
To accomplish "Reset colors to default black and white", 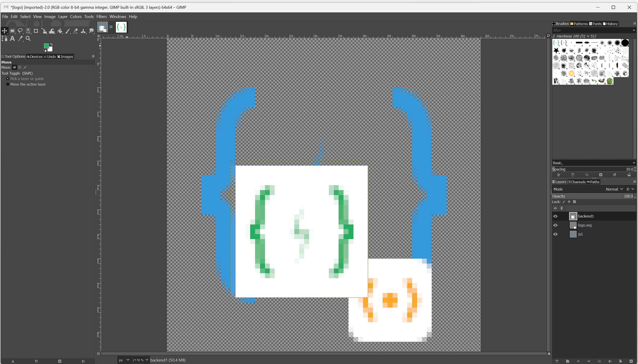I will pyautogui.click(x=45, y=50).
